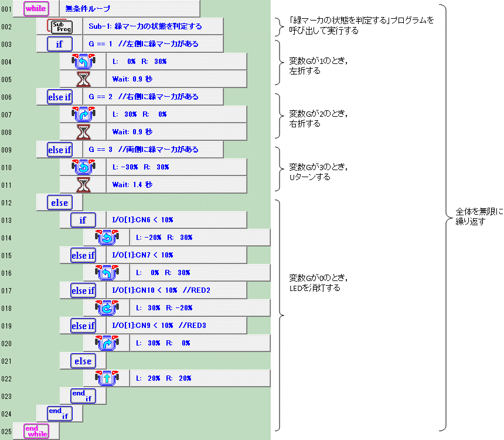Select the L: 30% R: 0% parameters on line 007
The height and width of the screenshot is (440, 504).
139,114
